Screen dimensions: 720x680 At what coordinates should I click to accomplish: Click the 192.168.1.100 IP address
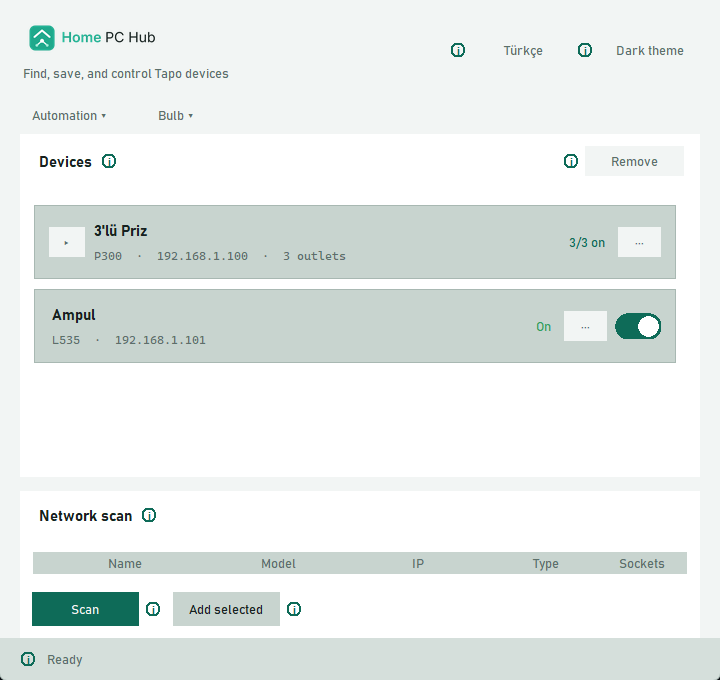click(202, 256)
